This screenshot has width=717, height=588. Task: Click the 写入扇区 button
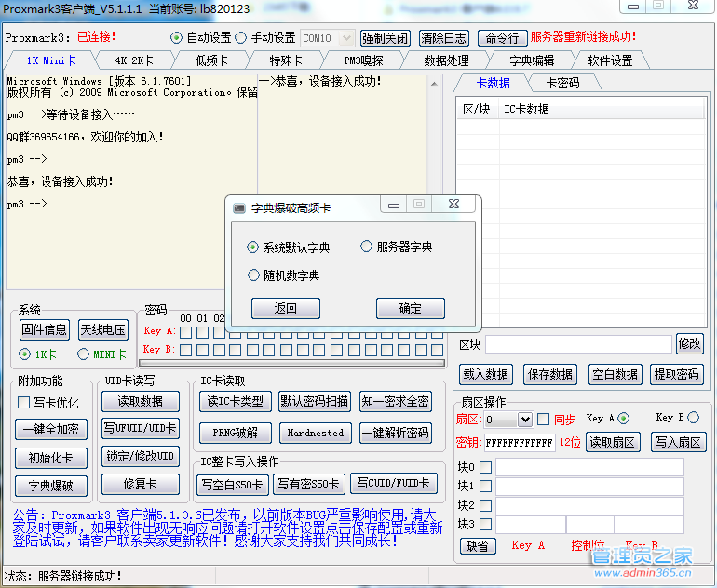[x=679, y=442]
